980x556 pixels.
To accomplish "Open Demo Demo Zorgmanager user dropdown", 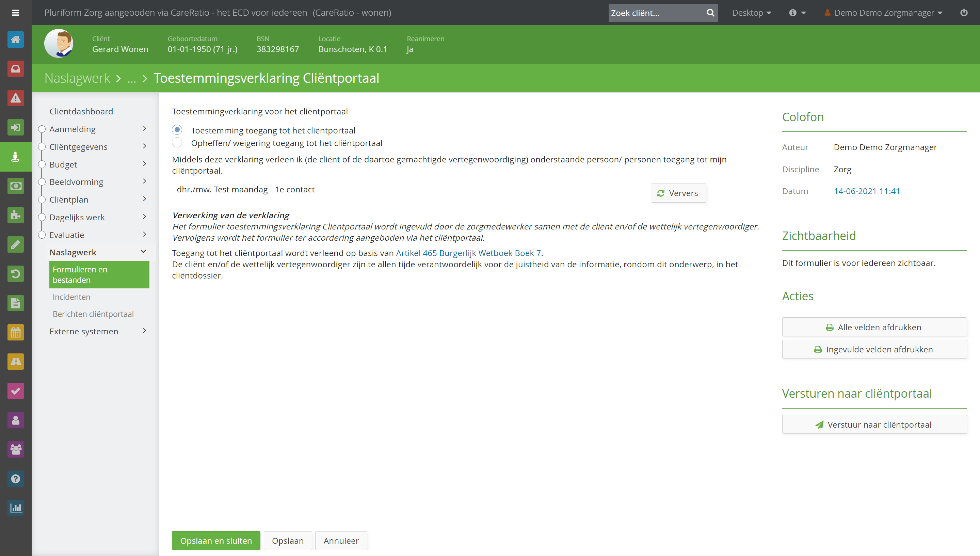I will click(x=883, y=13).
